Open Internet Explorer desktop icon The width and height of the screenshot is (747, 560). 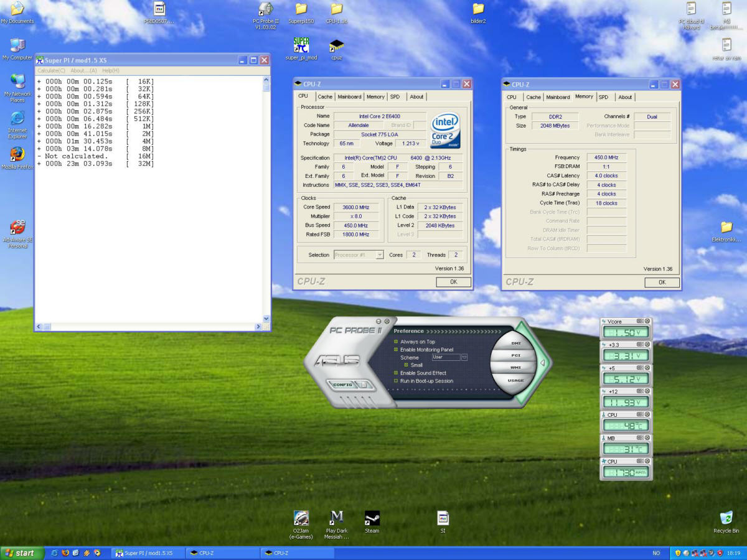tap(17, 124)
